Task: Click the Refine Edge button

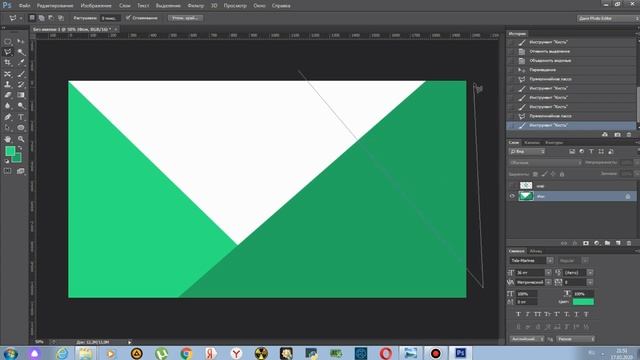Action: [x=185, y=18]
